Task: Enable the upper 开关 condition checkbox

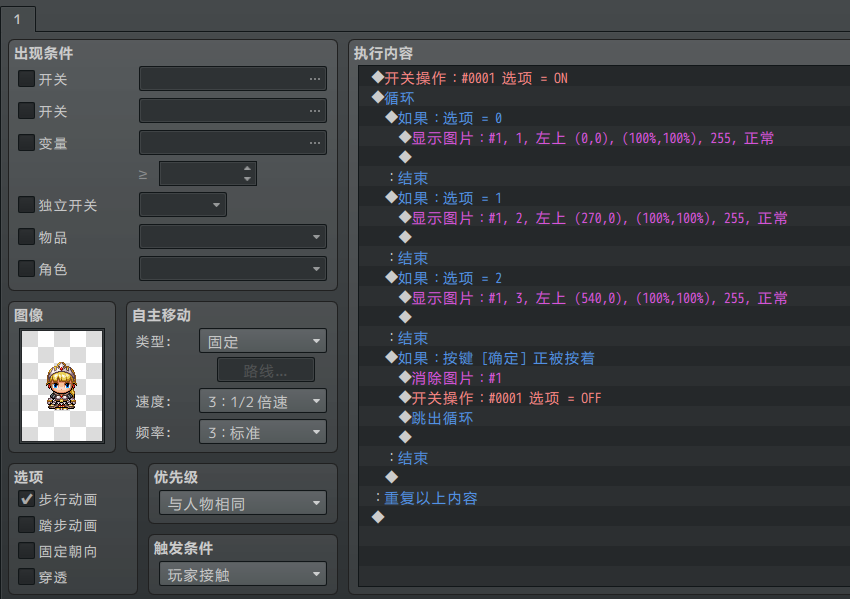Action: 26,79
